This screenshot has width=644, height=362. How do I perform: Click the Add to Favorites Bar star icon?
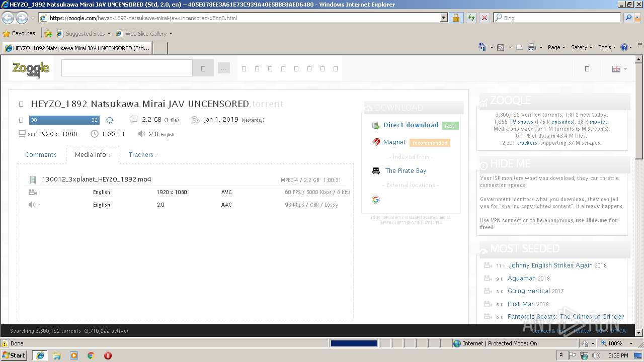48,34
